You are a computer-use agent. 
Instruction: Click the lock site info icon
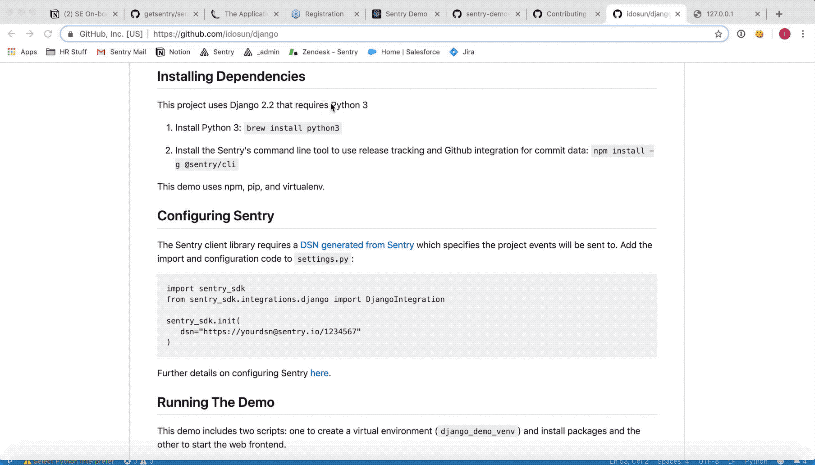pyautogui.click(x=71, y=34)
